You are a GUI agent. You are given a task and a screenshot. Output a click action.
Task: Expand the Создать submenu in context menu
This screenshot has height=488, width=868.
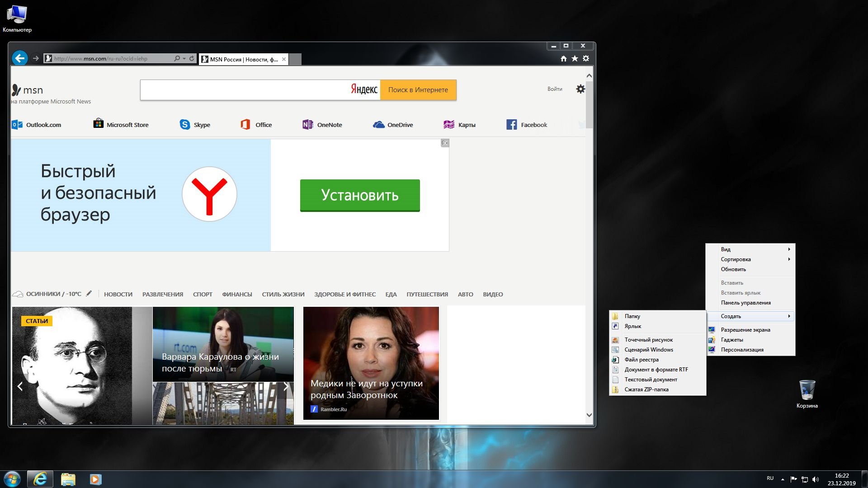pos(751,316)
